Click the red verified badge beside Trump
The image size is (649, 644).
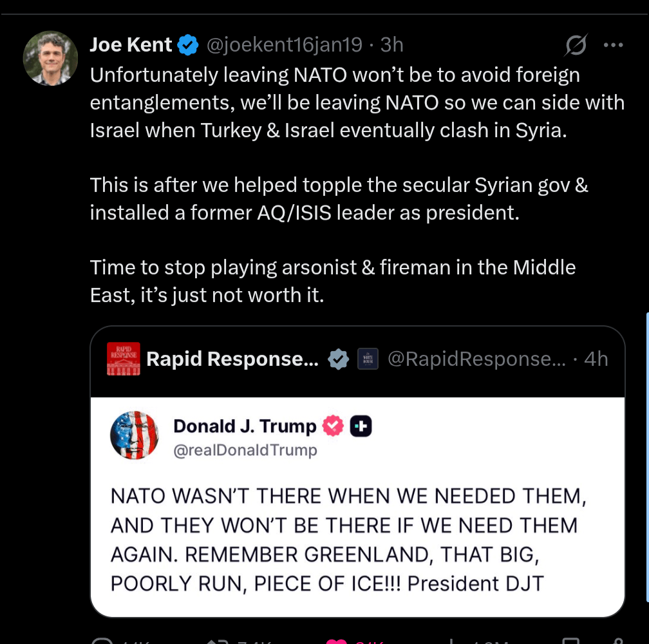[333, 426]
